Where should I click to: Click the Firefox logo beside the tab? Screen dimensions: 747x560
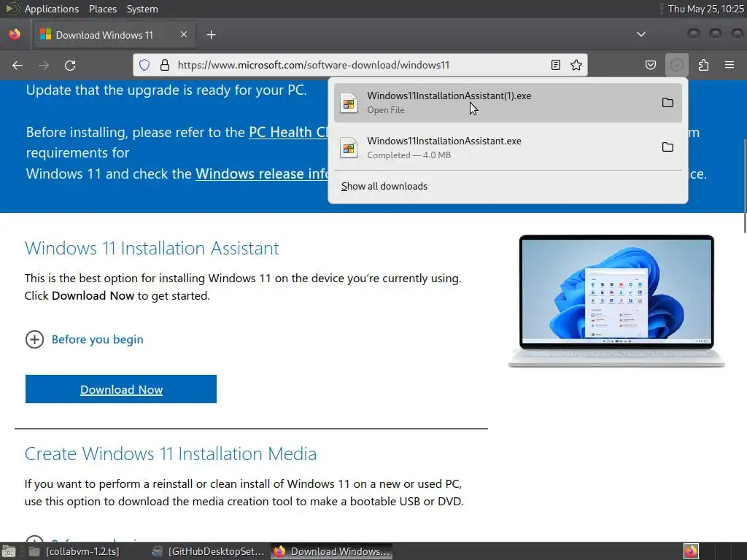tap(15, 34)
